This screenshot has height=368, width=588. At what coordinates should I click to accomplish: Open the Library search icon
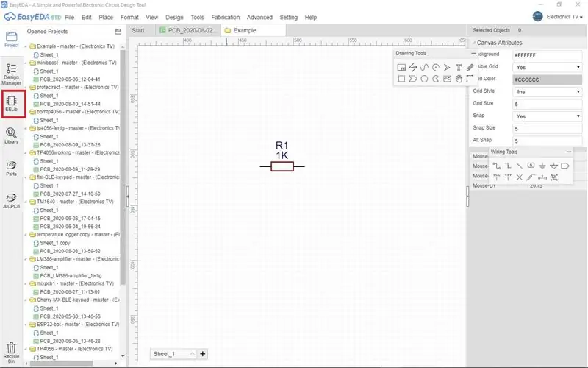pyautogui.click(x=11, y=135)
